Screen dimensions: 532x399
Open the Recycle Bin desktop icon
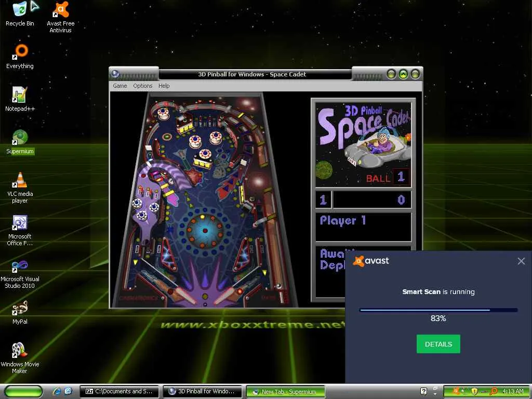point(20,14)
